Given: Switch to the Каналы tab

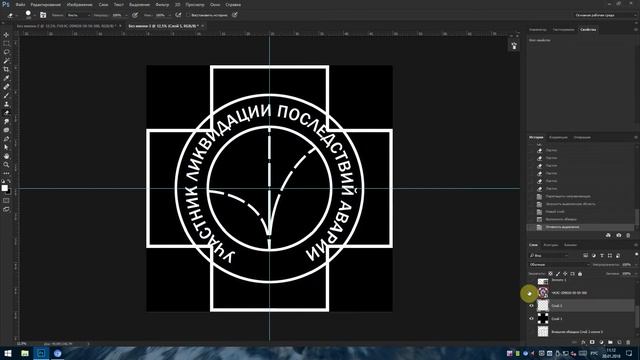Looking at the screenshot, I should pyautogui.click(x=570, y=245).
